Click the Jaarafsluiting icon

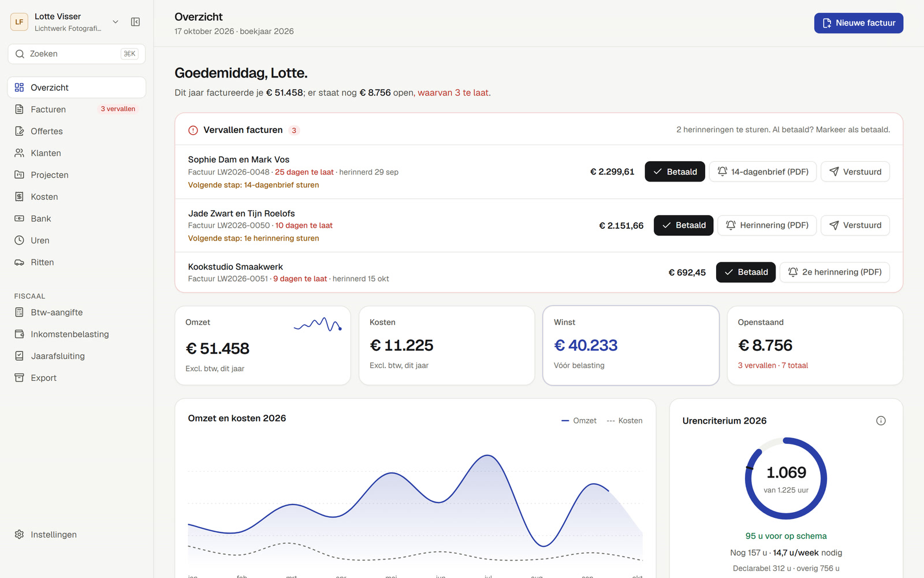pyautogui.click(x=19, y=356)
